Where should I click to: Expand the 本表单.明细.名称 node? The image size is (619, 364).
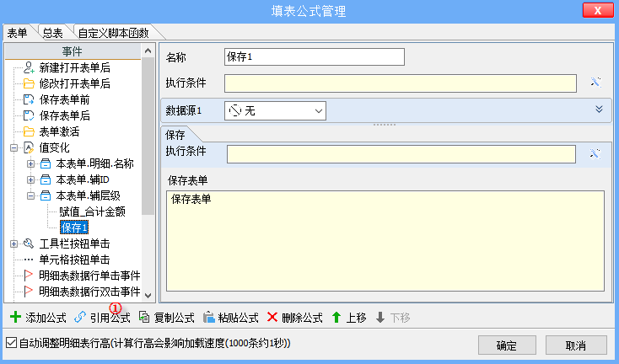(31, 163)
